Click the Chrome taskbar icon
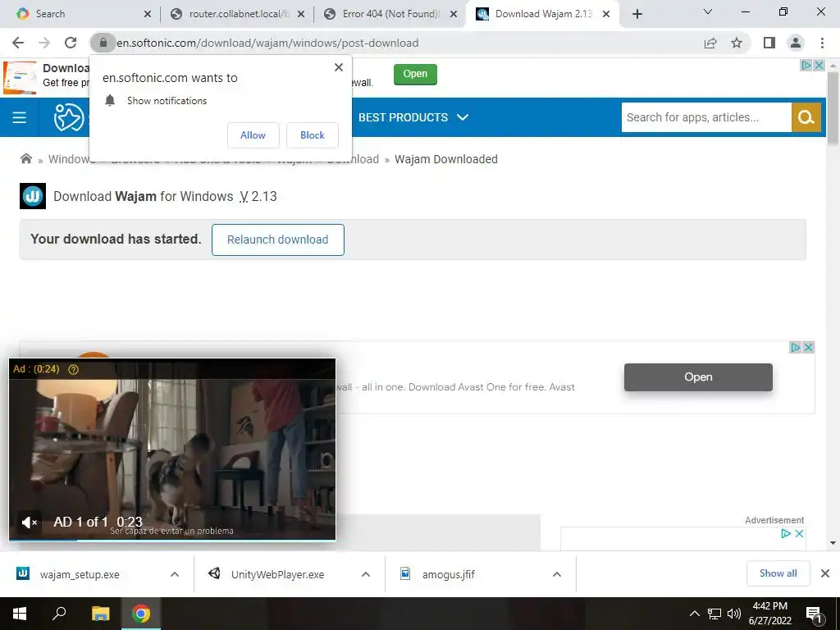The width and height of the screenshot is (840, 630). pyautogui.click(x=141, y=614)
